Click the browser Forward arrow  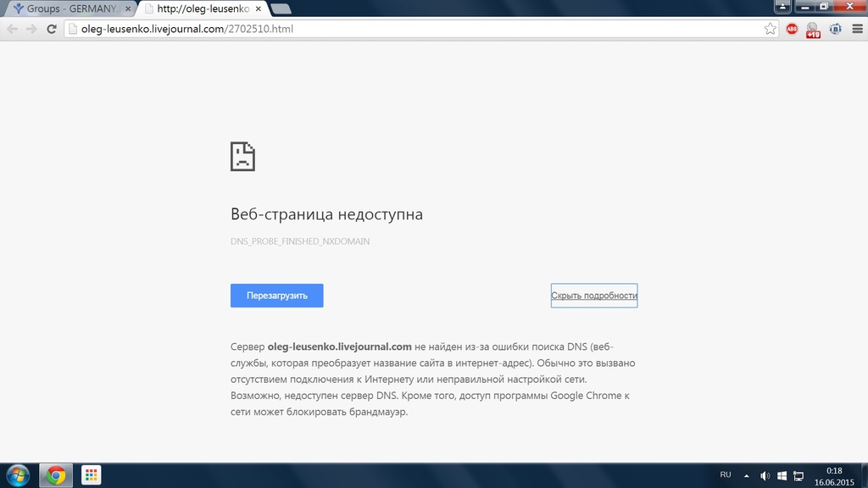[31, 29]
